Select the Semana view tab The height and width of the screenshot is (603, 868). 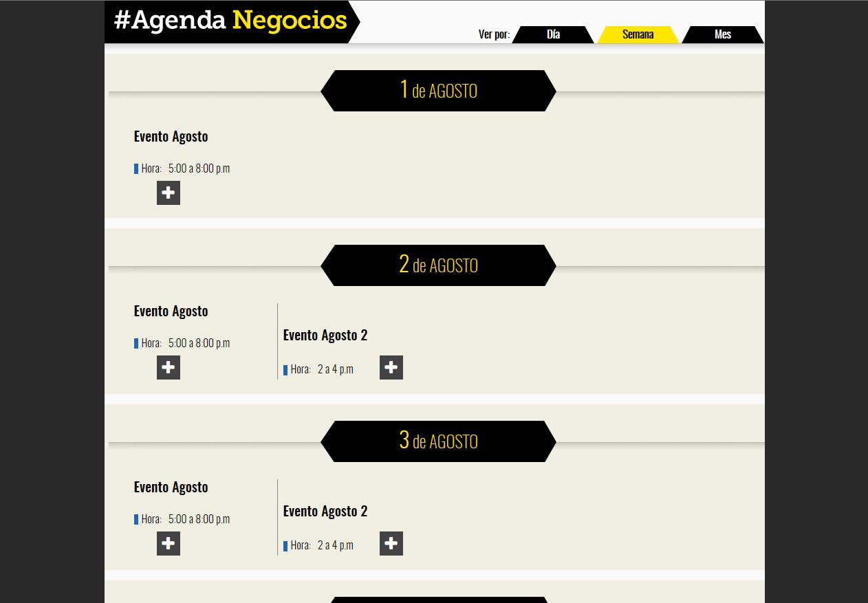(x=638, y=34)
